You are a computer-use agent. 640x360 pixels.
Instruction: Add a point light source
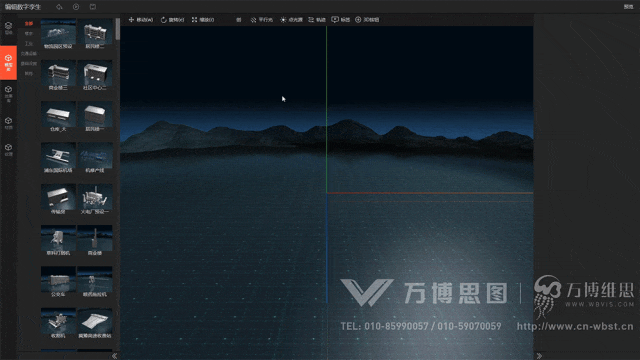pos(291,20)
